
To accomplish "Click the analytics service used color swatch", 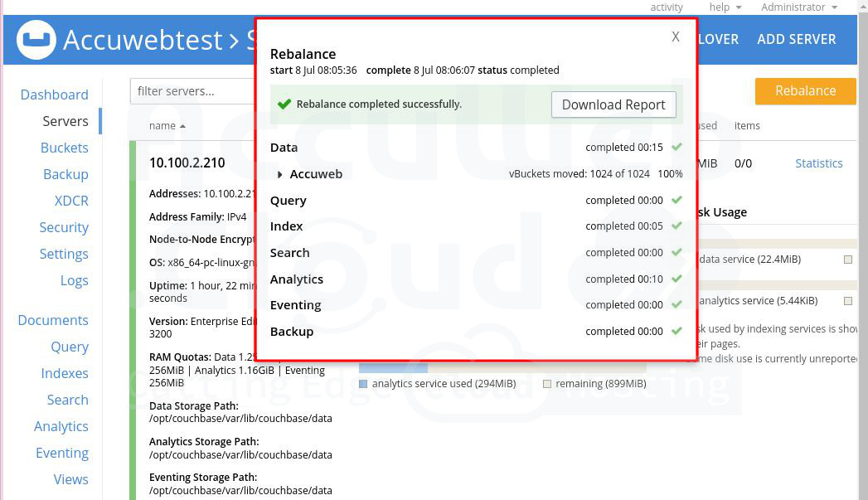I will tap(363, 384).
